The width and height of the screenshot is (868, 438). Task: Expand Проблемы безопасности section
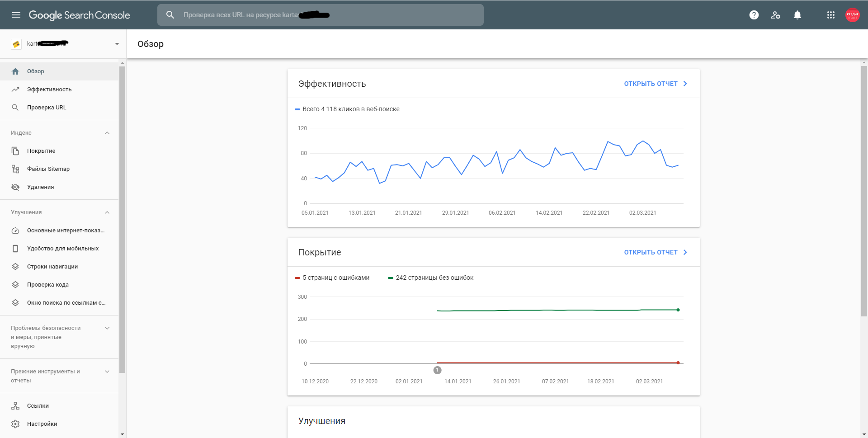coord(107,328)
